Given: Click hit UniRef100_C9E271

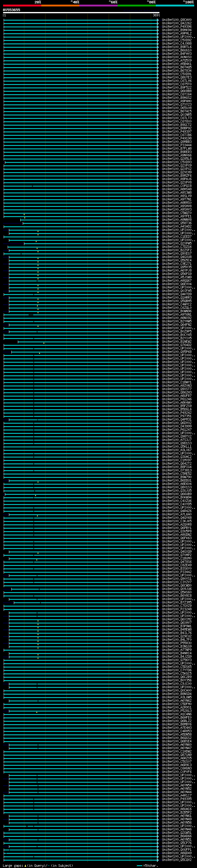Looking at the screenshot, I should (x=177, y=264).
